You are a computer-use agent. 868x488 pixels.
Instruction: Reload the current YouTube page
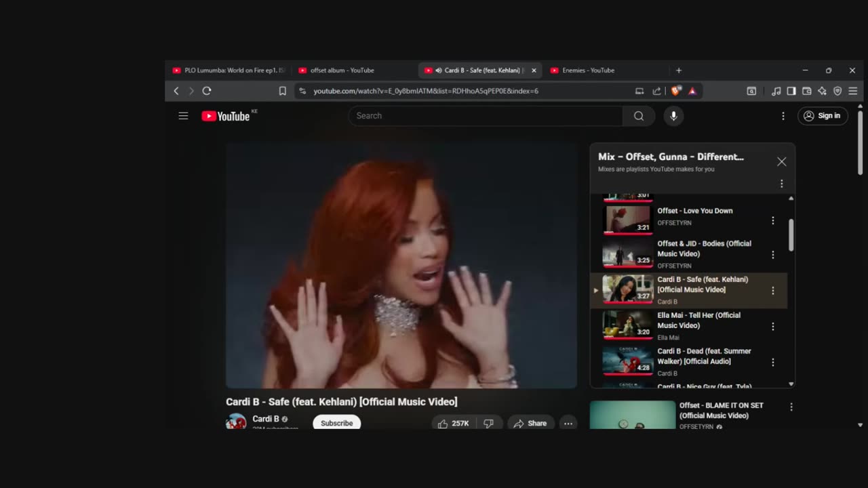(x=207, y=91)
